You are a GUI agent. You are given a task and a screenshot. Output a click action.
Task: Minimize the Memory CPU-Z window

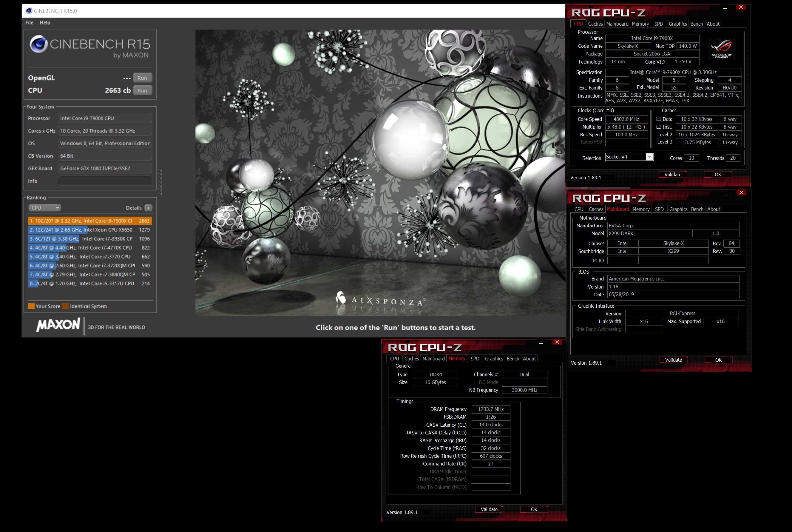[541, 343]
